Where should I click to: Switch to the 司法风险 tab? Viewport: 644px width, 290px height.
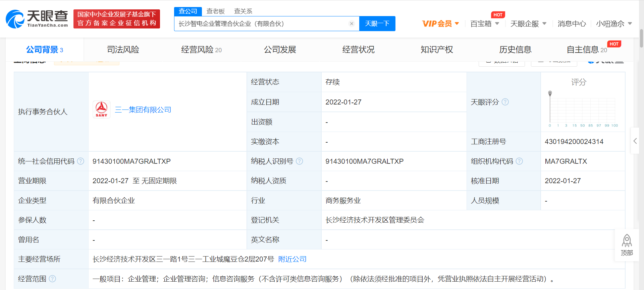click(123, 50)
